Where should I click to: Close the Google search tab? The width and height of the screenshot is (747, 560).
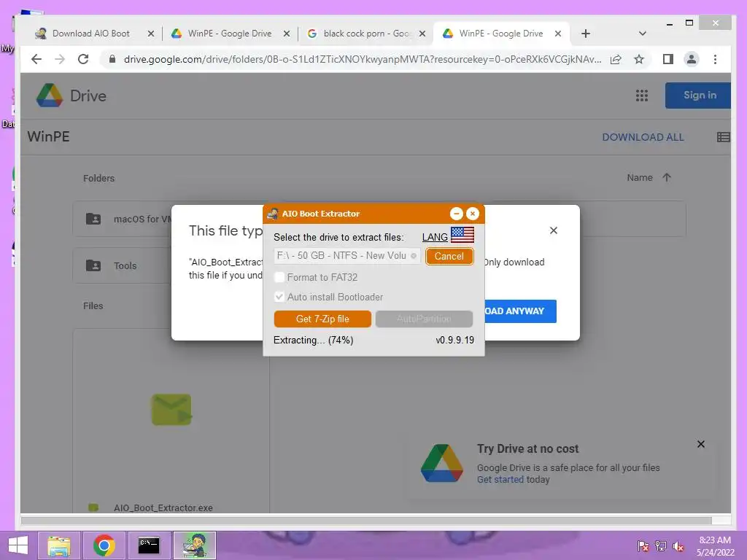coord(422,34)
